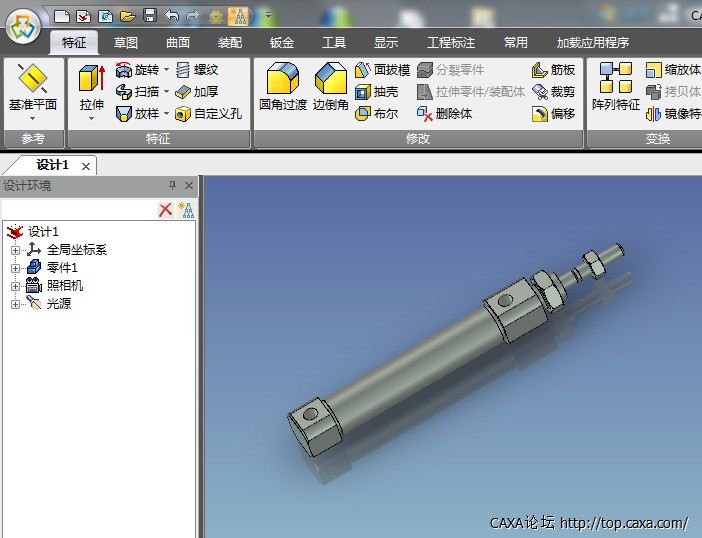Viewport: 702px width, 538px height.
Task: Expand the 零件1 tree node
Action: point(15,268)
